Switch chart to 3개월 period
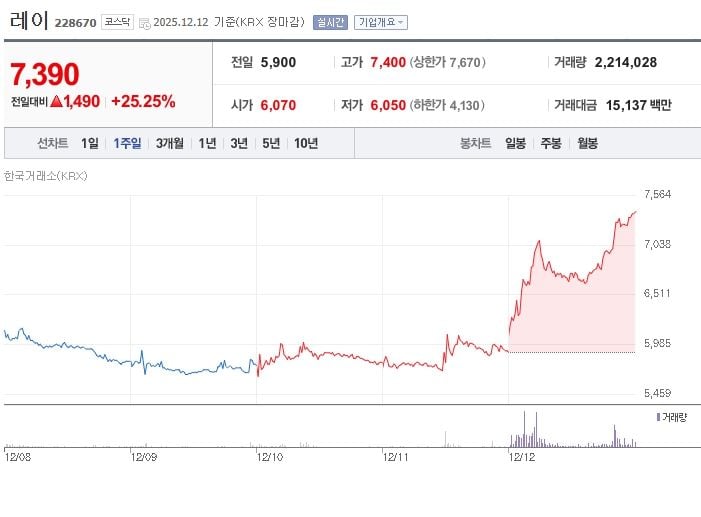The image size is (701, 517). click(169, 143)
